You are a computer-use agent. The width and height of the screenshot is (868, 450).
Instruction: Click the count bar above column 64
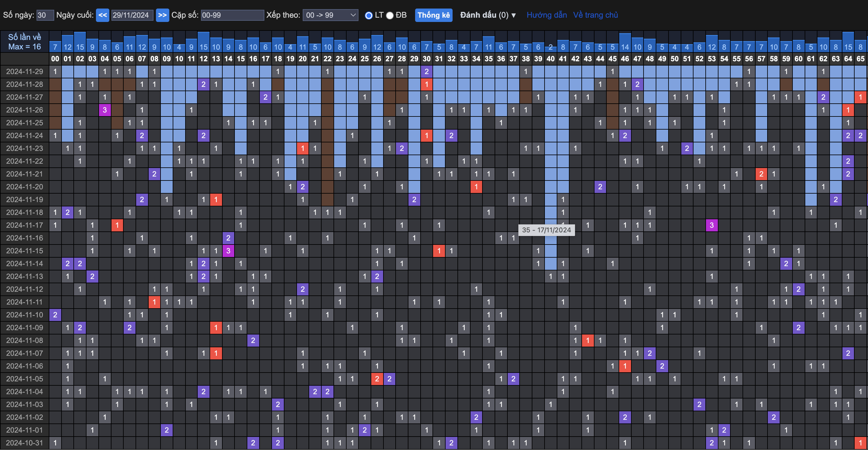coord(848,42)
